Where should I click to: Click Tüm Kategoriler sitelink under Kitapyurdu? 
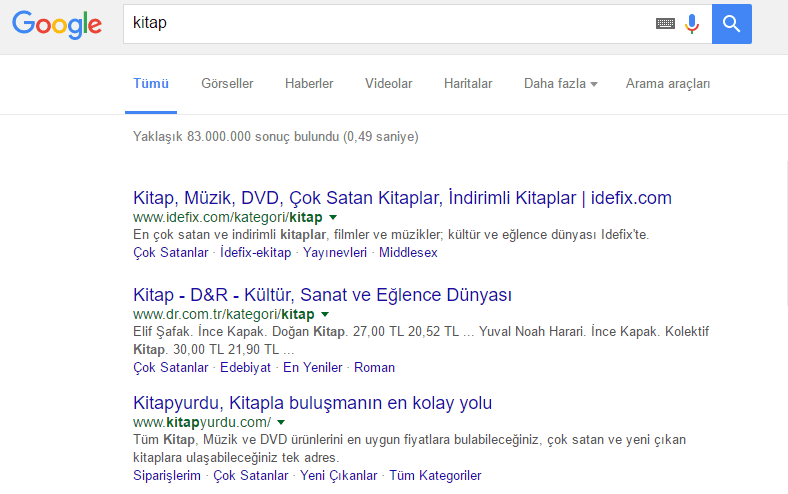[435, 475]
